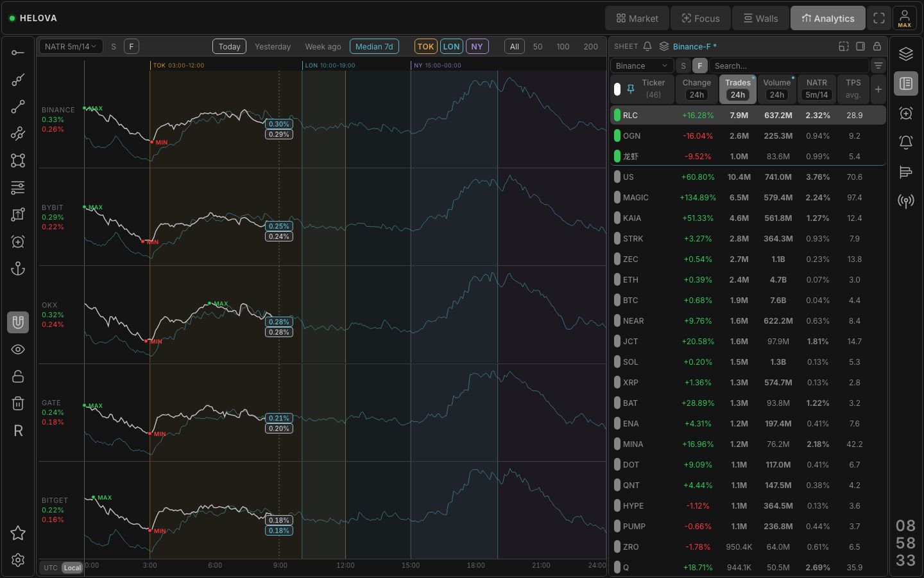Image resolution: width=924 pixels, height=578 pixels.
Task: Focus the sheet Search field
Action: [789, 66]
